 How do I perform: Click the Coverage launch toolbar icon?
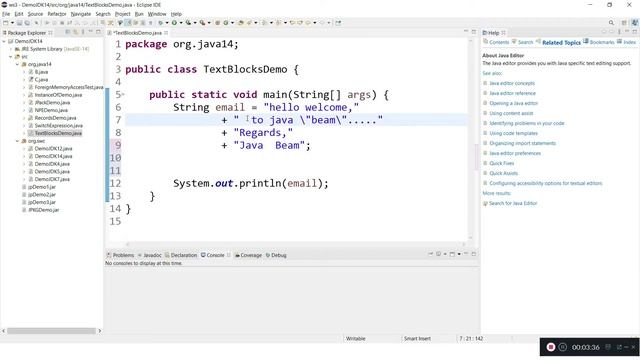coord(188,23)
